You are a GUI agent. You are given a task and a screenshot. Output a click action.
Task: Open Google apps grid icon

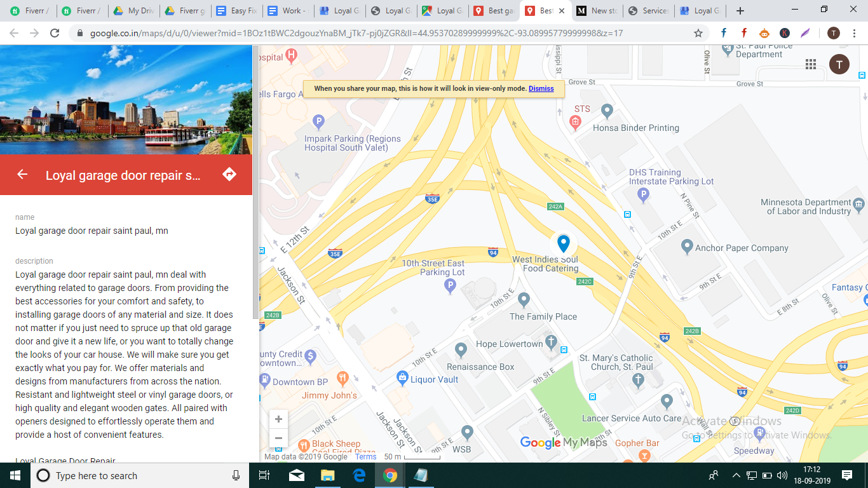[x=810, y=64]
